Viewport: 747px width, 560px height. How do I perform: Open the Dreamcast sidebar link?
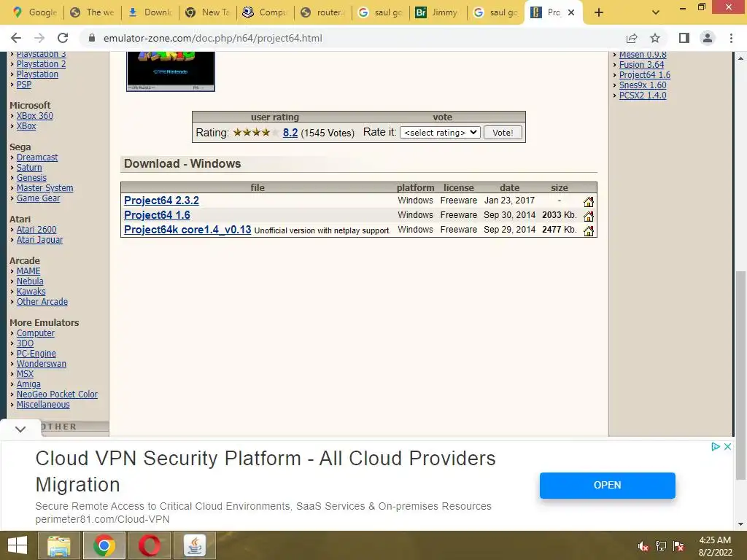[37, 157]
